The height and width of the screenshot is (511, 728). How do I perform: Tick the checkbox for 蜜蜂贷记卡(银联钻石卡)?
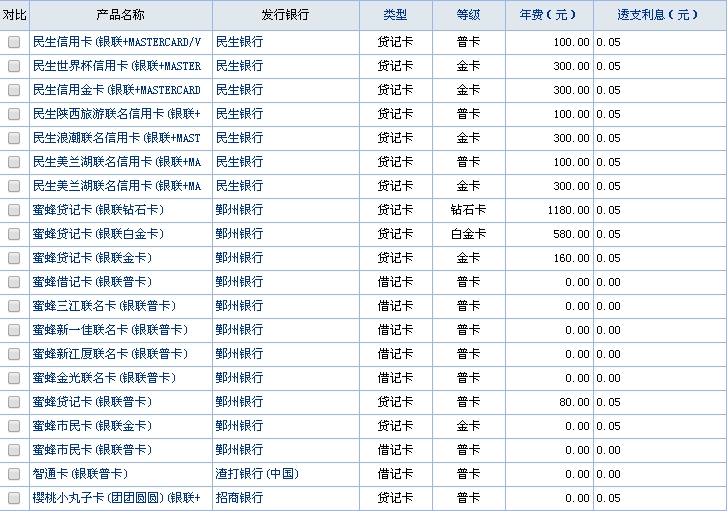click(x=14, y=210)
